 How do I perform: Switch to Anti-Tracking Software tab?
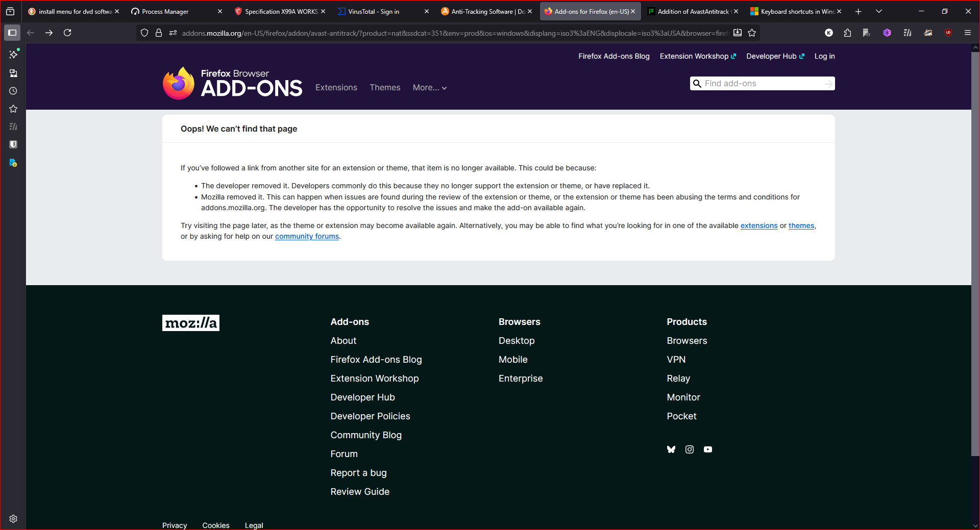(486, 11)
